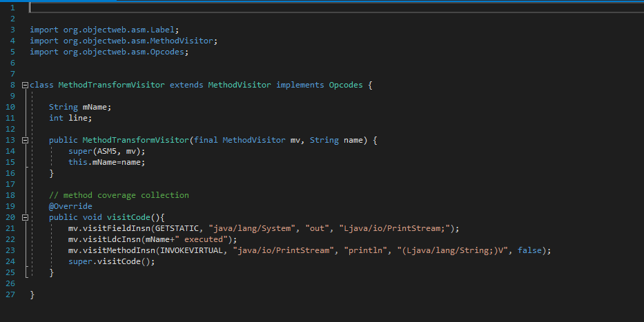Click 'String mName;' field declaration
The height and width of the screenshot is (322, 644).
(x=80, y=107)
